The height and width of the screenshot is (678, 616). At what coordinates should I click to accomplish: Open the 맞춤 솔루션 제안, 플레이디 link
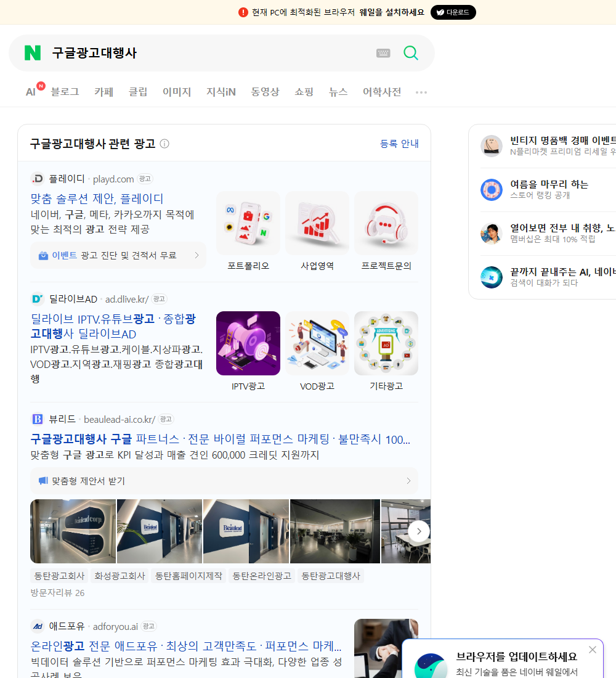[x=97, y=198]
